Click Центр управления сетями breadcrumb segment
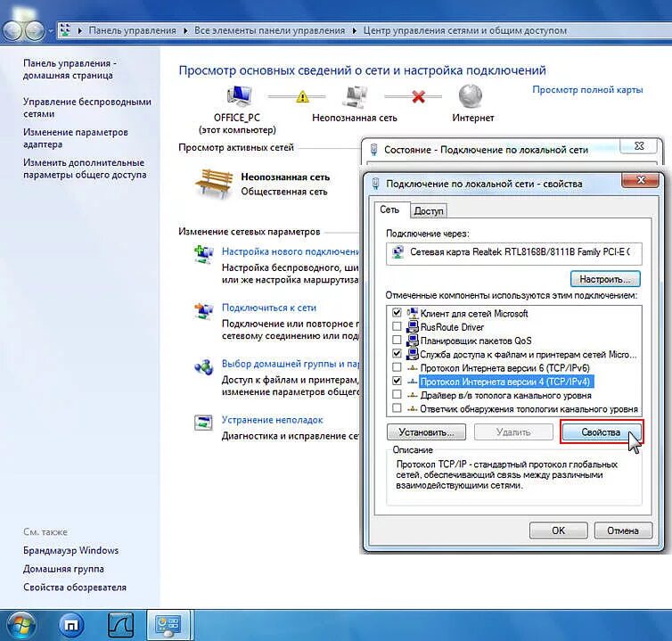Image resolution: width=672 pixels, height=641 pixels. point(465,31)
